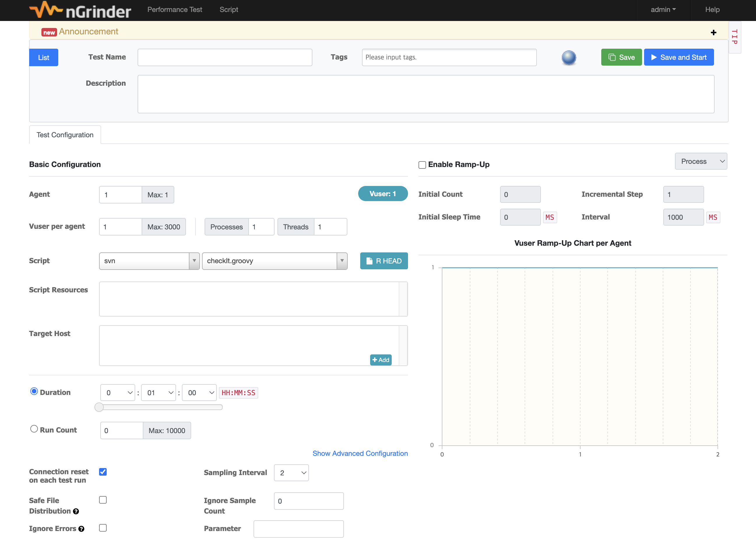Click the Save and Start button

(678, 57)
